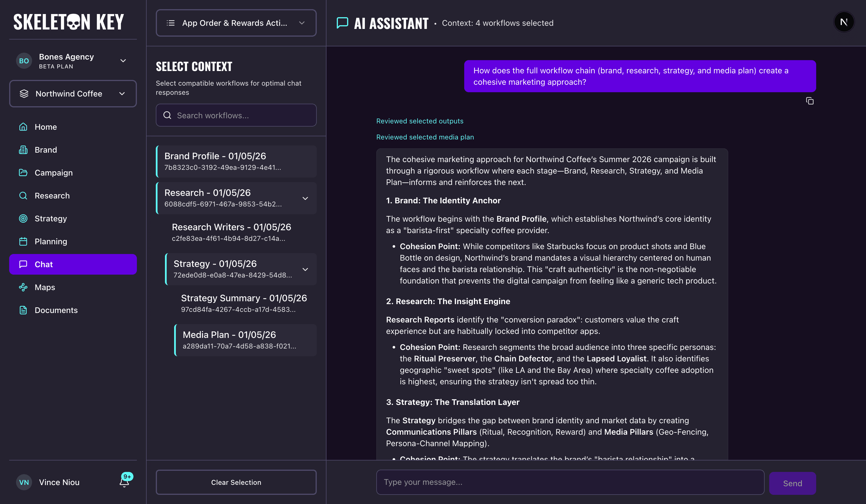
Task: Click the Brand building icon
Action: (x=23, y=150)
